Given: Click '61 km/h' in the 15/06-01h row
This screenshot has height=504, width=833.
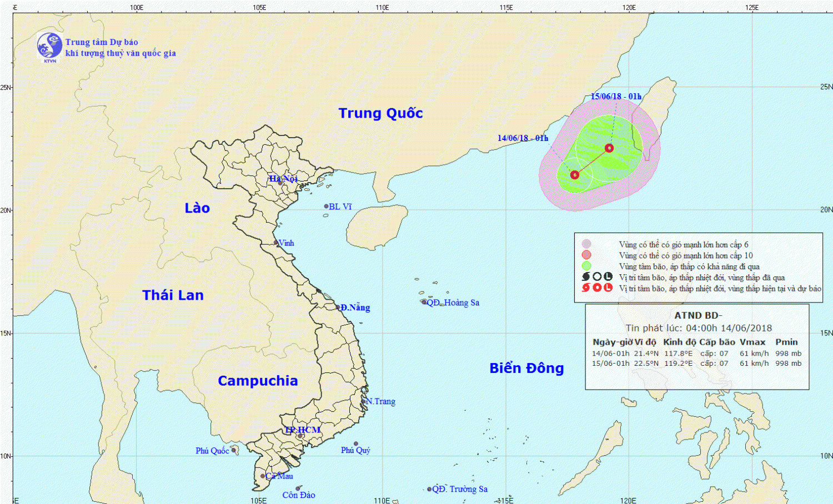Looking at the screenshot, I should (754, 364).
